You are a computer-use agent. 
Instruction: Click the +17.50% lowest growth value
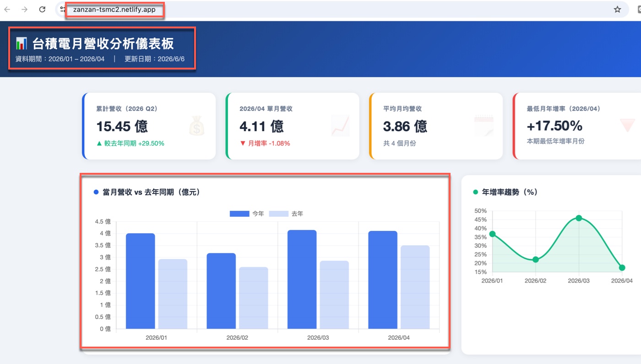pos(554,126)
